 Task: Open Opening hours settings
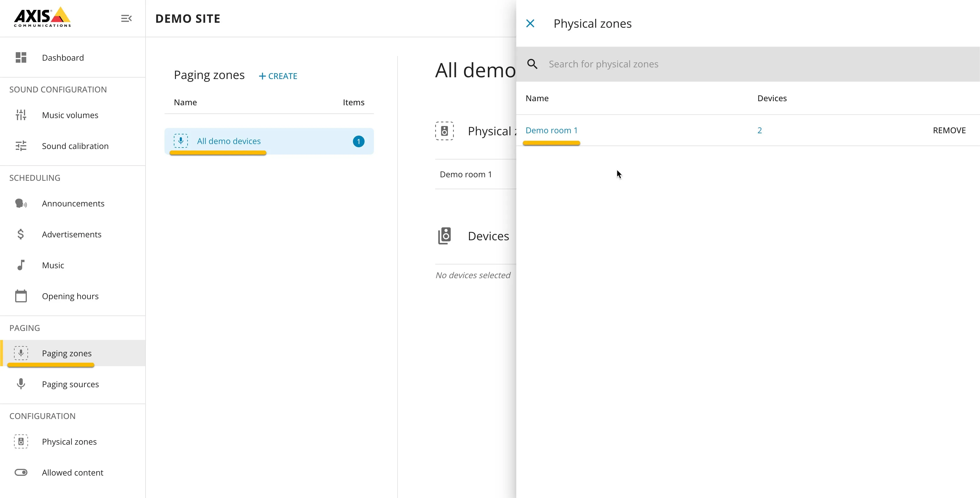click(73, 296)
